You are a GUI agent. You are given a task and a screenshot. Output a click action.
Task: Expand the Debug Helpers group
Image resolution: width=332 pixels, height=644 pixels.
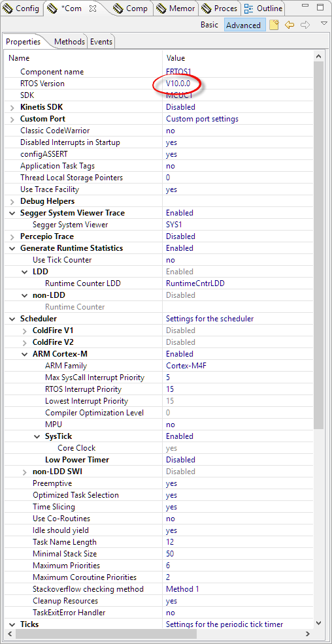coord(12,201)
